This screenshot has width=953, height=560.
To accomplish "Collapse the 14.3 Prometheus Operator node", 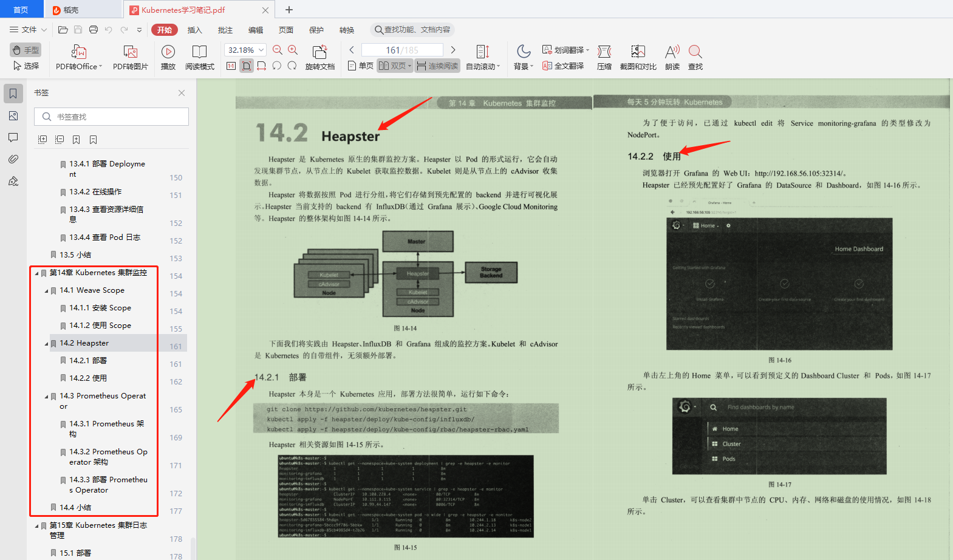I will (x=47, y=397).
